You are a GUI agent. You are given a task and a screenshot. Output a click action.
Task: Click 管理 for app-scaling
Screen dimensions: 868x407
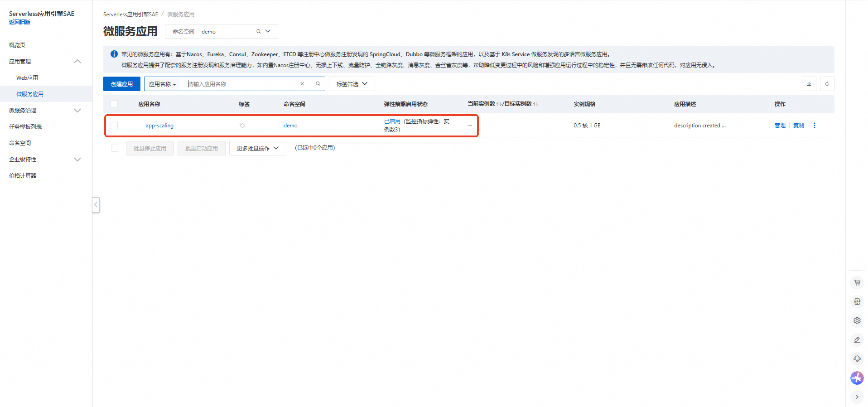[x=780, y=126]
